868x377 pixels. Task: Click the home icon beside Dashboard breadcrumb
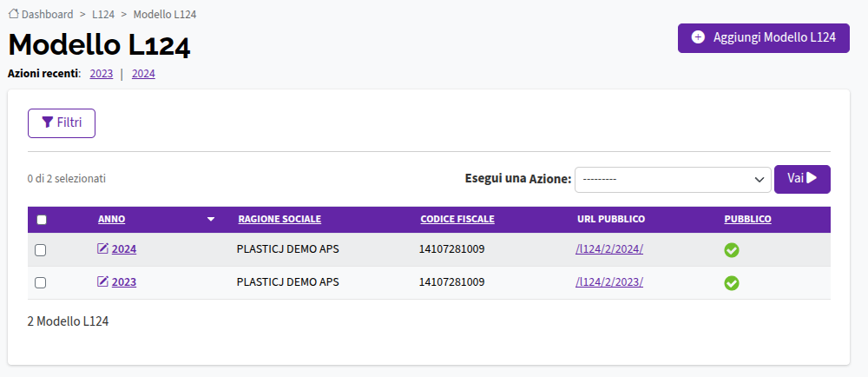pyautogui.click(x=14, y=14)
